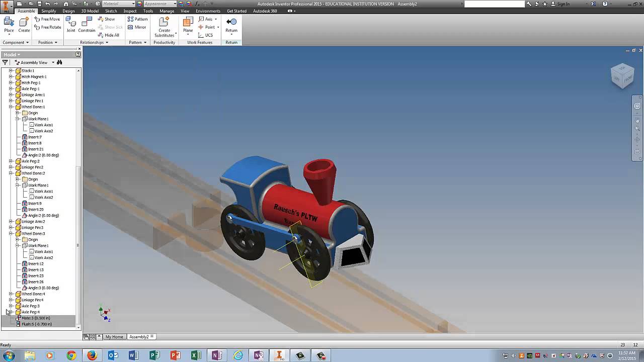644x362 pixels.
Task: Collapse Work Plane1 under Wheel Done:3
Action: (18, 246)
